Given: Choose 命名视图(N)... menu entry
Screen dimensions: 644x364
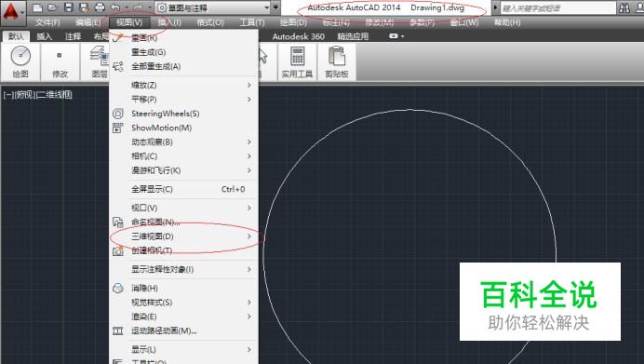Looking at the screenshot, I should [183, 222].
